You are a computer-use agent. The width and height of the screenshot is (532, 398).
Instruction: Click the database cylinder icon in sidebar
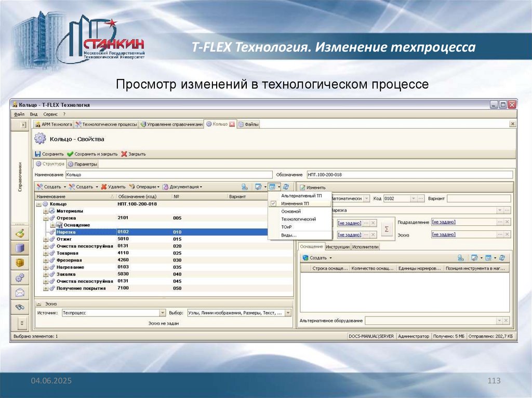click(20, 248)
